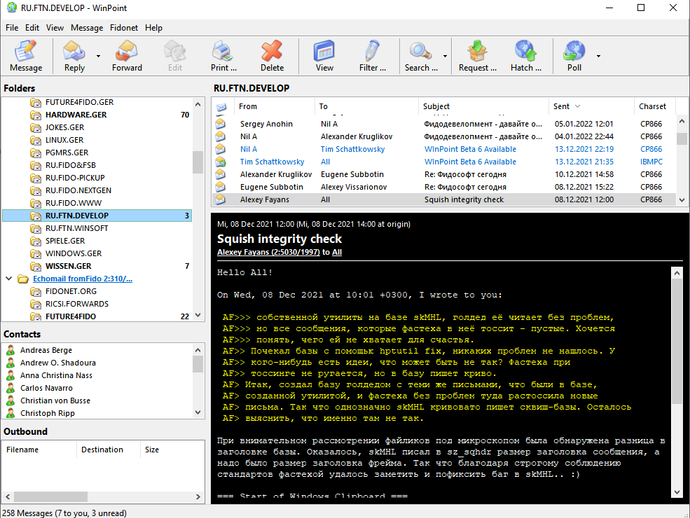This screenshot has width=690, height=518.
Task: Open the Help menu
Action: (x=154, y=28)
